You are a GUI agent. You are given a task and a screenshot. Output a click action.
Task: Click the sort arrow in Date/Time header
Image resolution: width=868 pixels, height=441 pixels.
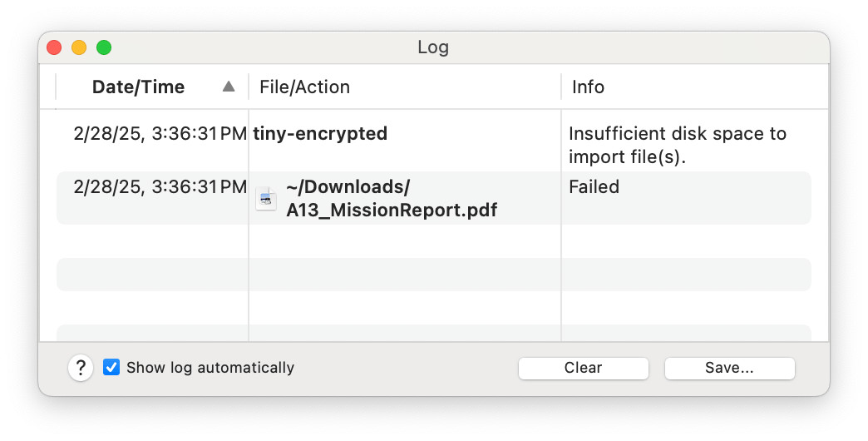[229, 87]
